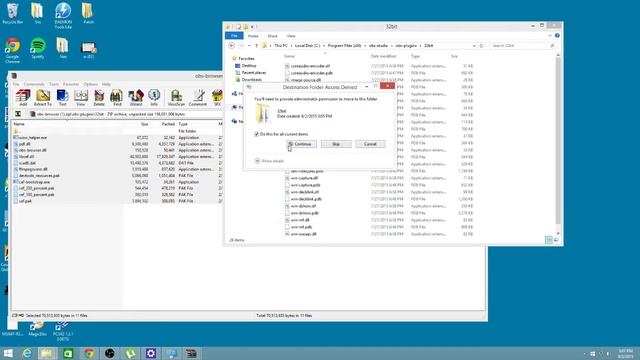Open Options menu in WinRAR
Screen dimensions: 640x360
click(x=91, y=84)
